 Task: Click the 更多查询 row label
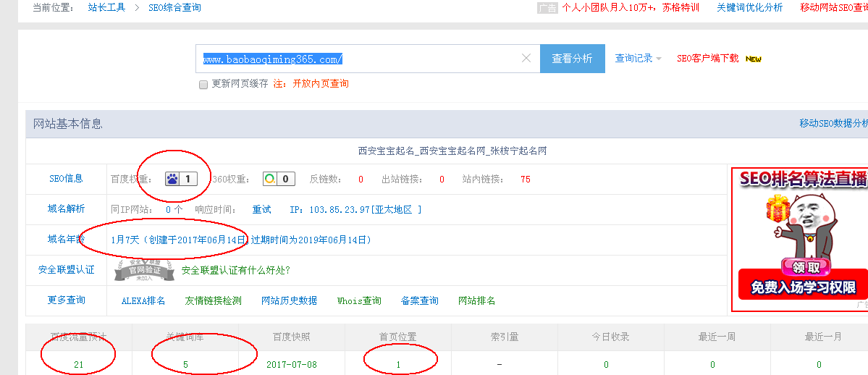point(66,300)
